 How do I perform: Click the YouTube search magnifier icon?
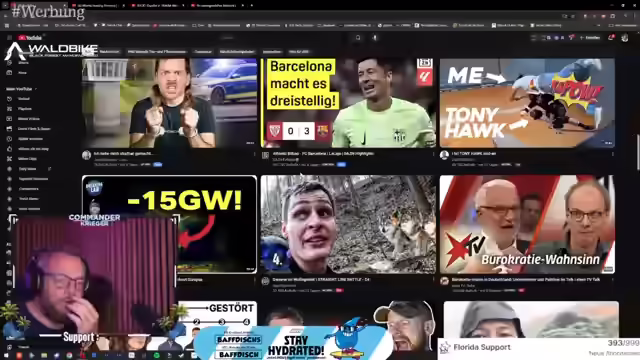point(358,38)
